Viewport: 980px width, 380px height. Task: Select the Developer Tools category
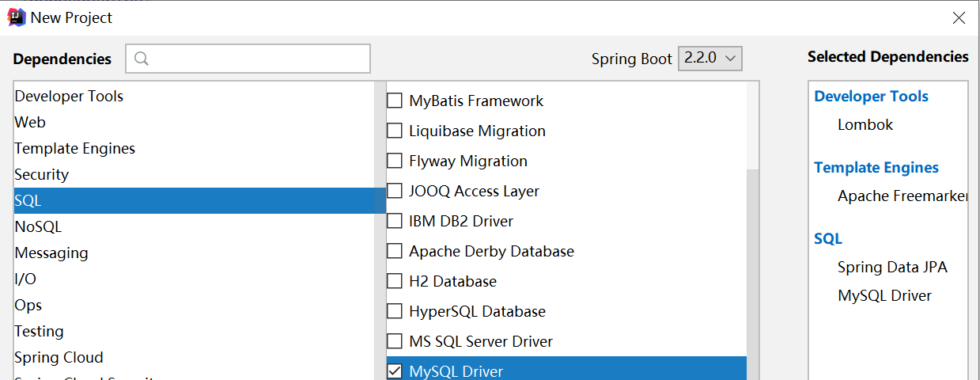point(69,97)
